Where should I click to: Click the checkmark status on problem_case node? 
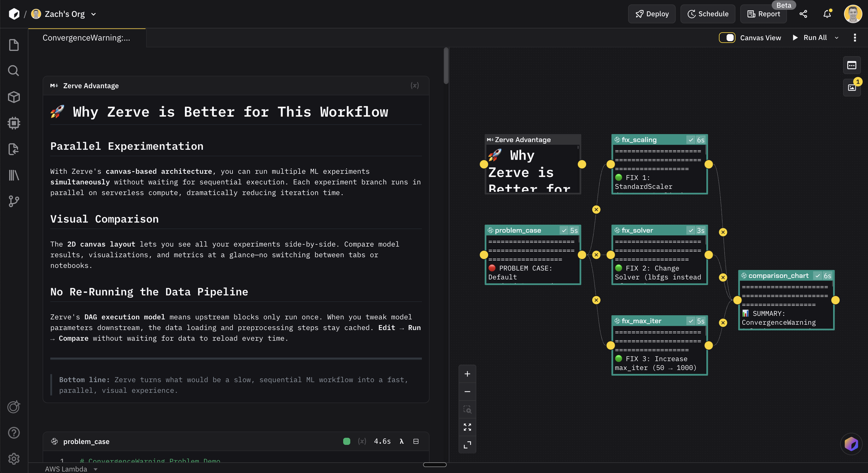click(564, 230)
